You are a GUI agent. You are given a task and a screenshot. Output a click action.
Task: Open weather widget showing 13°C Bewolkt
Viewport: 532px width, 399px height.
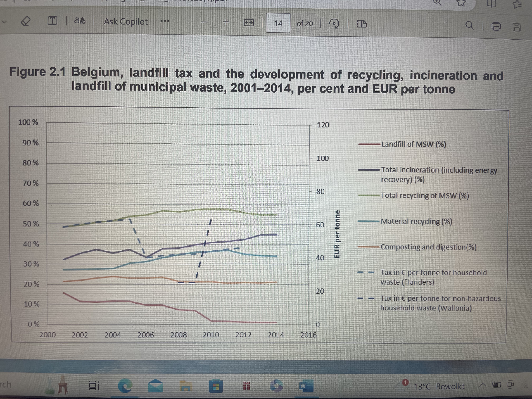click(x=439, y=386)
